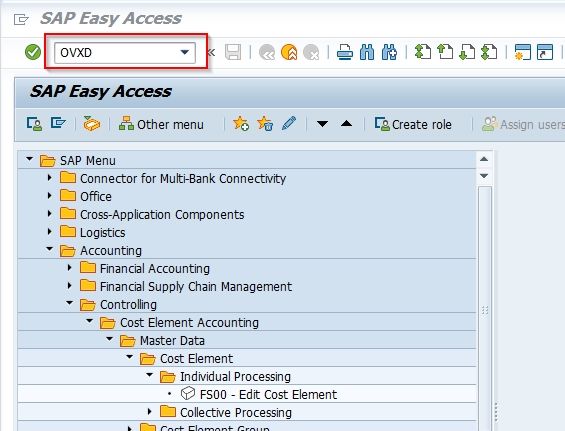Click the Other menu button
Image resolution: width=565 pixels, height=431 pixels.
click(x=161, y=124)
